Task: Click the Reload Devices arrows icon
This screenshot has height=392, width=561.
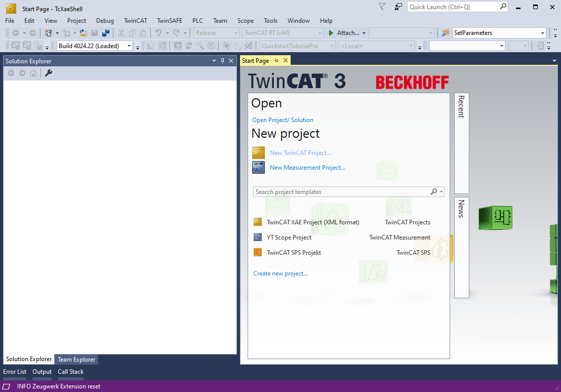Action: click(x=189, y=46)
